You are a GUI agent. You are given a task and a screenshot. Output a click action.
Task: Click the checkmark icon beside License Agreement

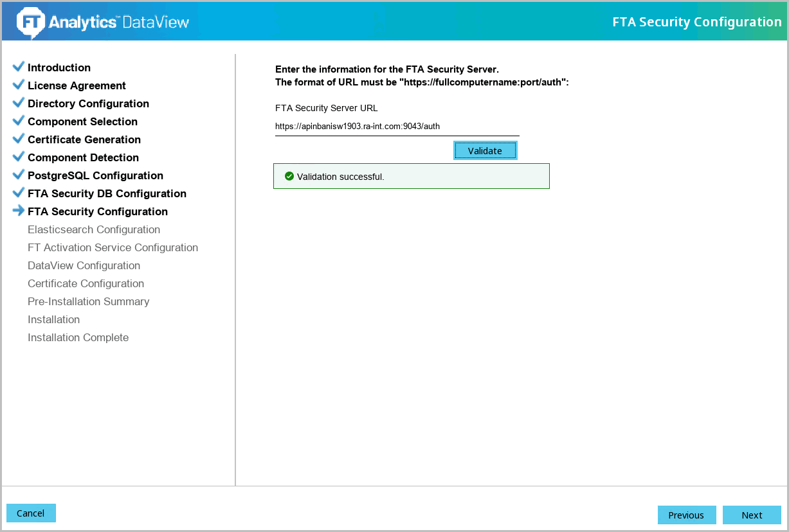(x=19, y=85)
